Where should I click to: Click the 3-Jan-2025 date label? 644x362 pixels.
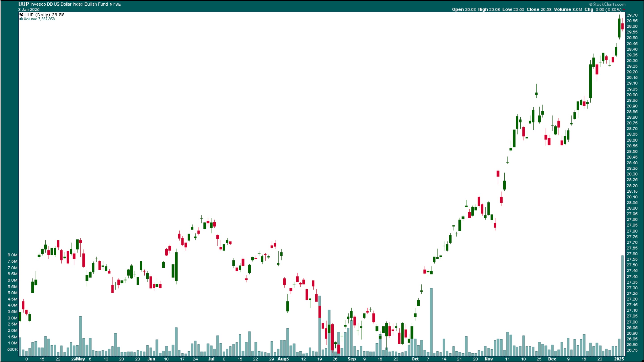pos(29,10)
